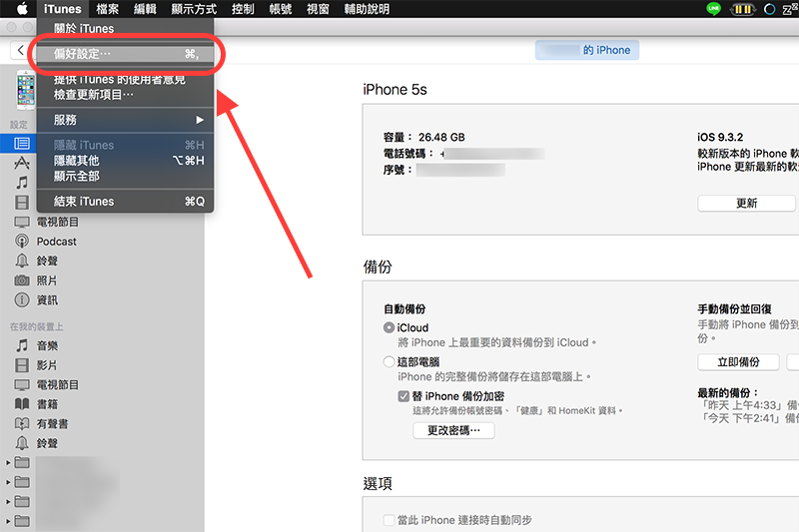Open 有聲書 (Audiobooks) in device sidebar
The height and width of the screenshot is (532, 799).
click(x=52, y=423)
